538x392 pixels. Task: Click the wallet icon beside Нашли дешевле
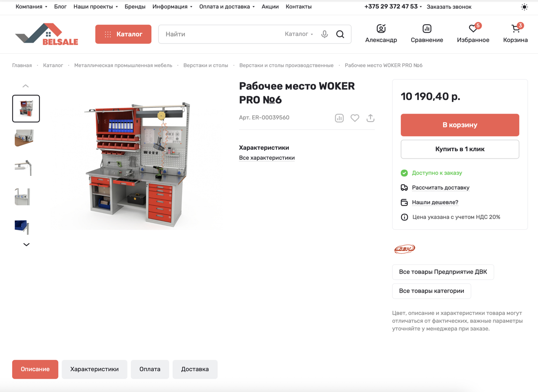[404, 202]
